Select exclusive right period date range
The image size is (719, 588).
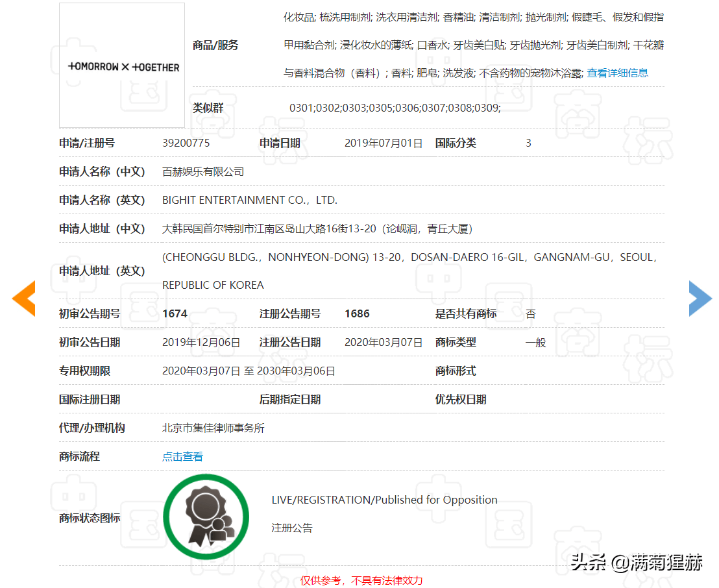pyautogui.click(x=249, y=371)
